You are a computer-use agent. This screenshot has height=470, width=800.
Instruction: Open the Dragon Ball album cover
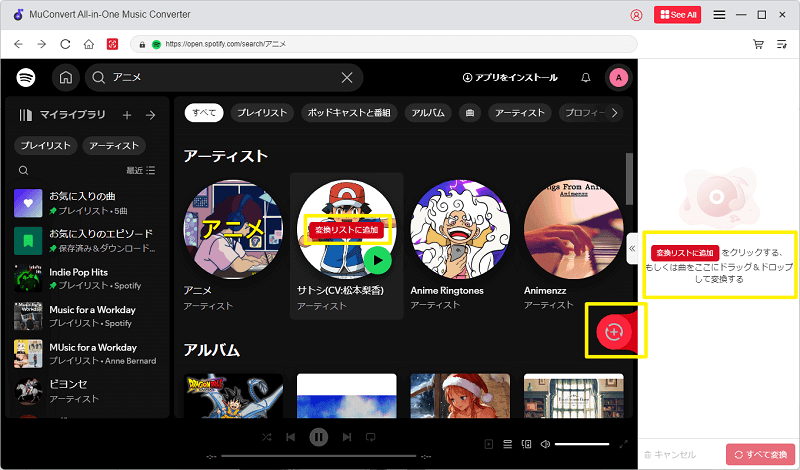point(233,396)
